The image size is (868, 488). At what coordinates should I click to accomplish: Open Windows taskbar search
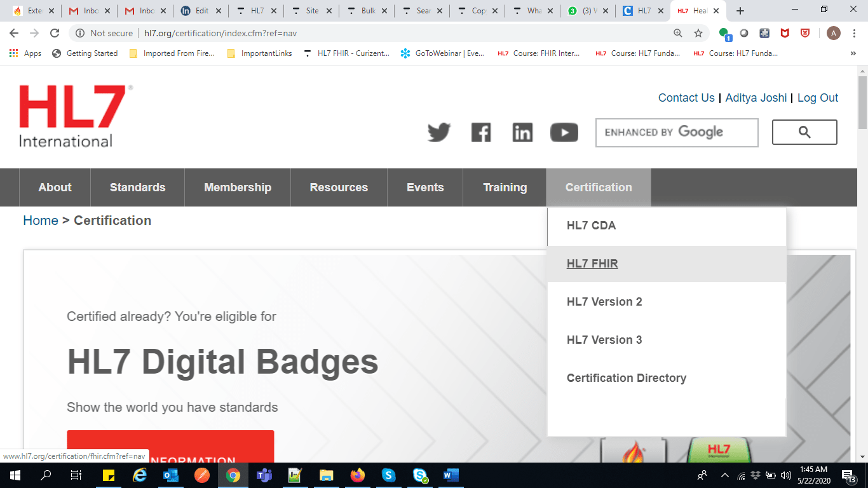[46, 475]
